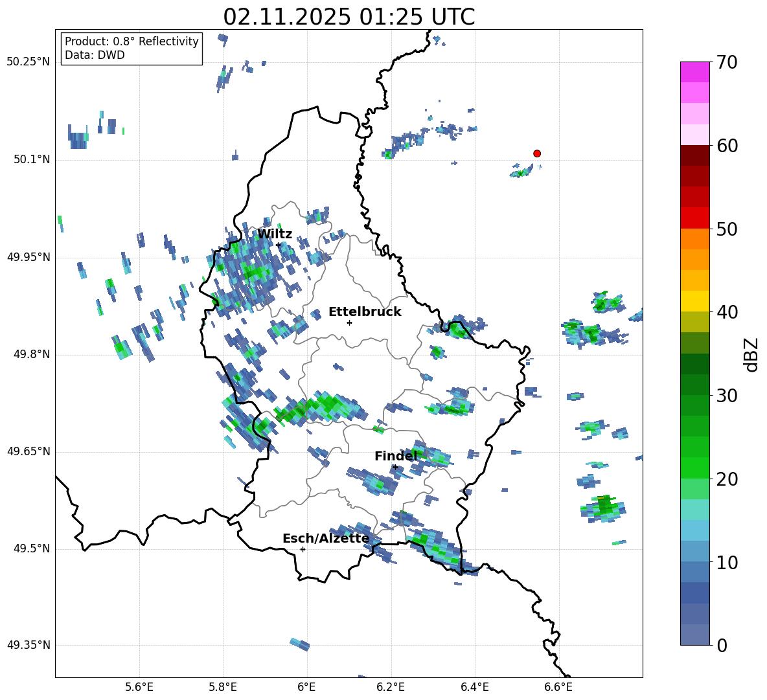Select the Findel station label
Viewport: 767px width, 700px height.
point(396,457)
